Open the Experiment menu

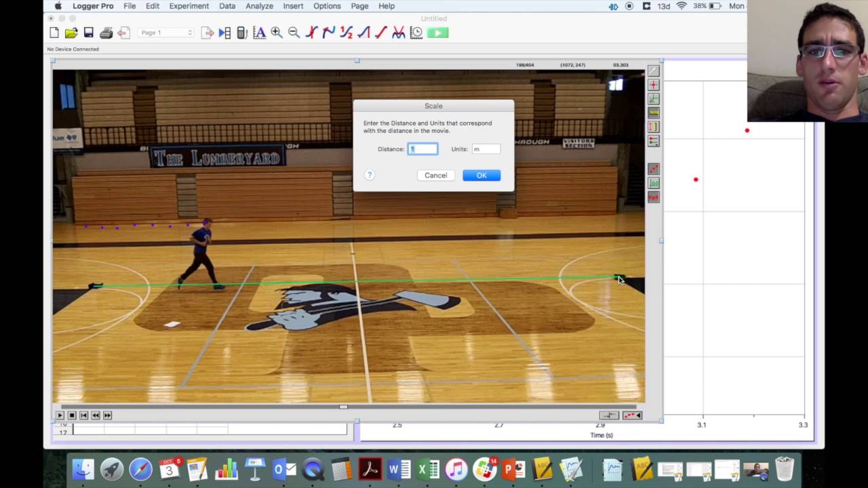[189, 6]
